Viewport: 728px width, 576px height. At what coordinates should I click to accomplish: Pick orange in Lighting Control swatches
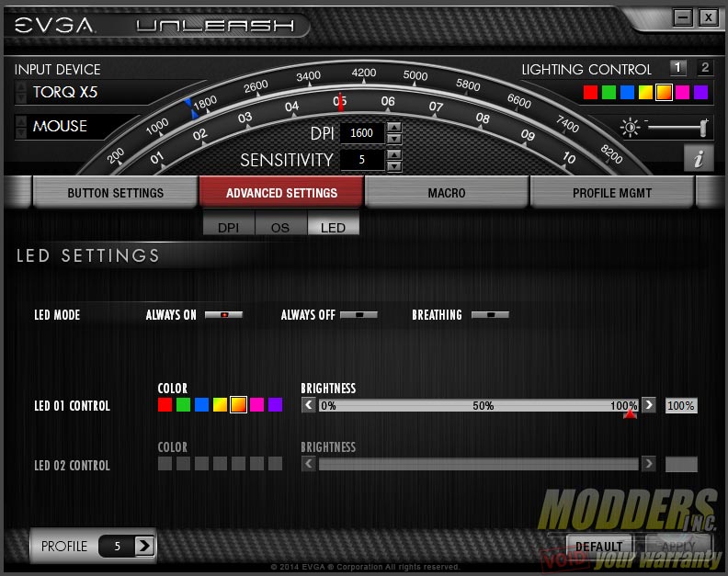664,93
